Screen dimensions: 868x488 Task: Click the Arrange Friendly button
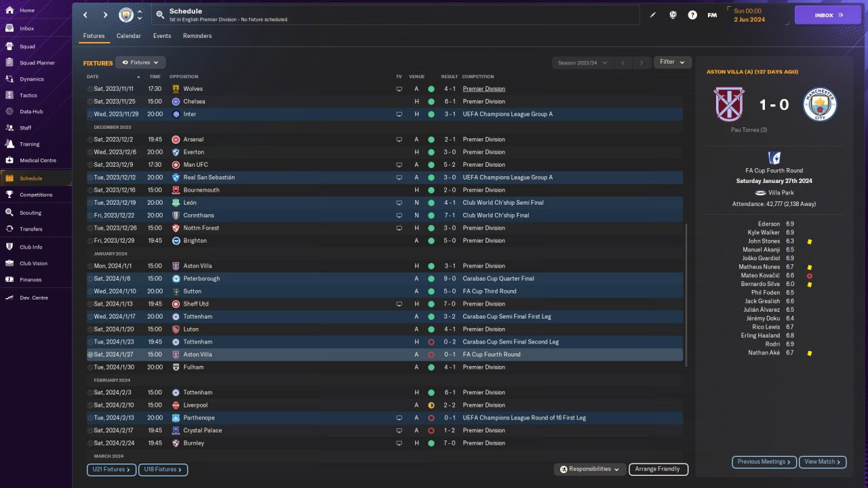click(658, 469)
